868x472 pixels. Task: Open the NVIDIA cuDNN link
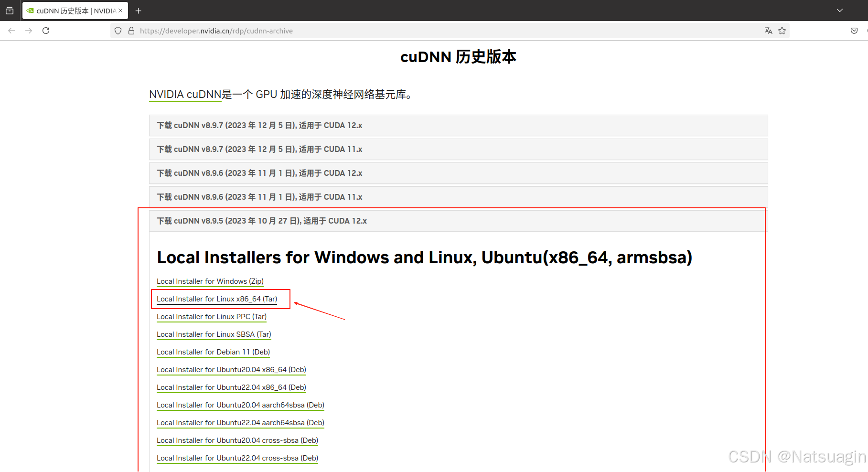tap(185, 95)
